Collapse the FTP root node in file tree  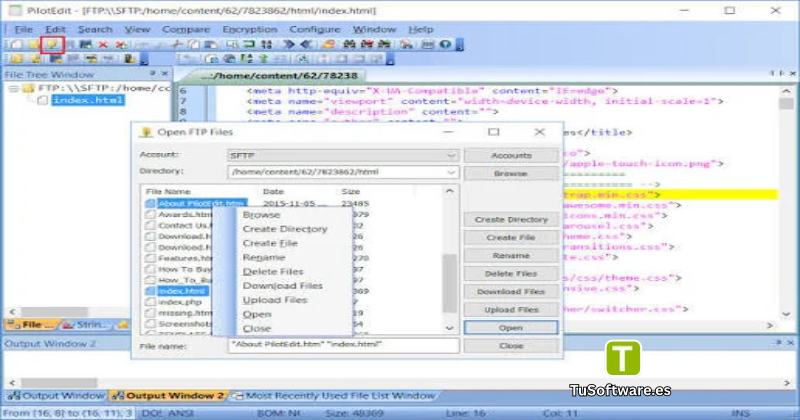pos(14,88)
